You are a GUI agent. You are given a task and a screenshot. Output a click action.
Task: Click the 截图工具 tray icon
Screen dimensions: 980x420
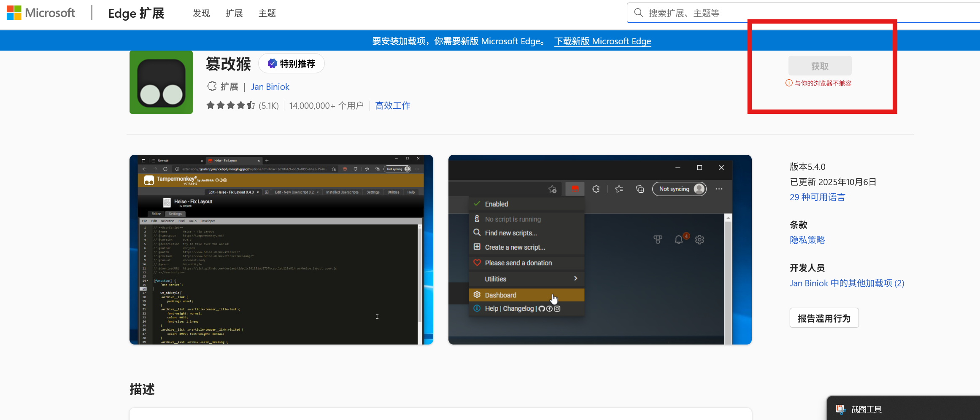pyautogui.click(x=840, y=409)
